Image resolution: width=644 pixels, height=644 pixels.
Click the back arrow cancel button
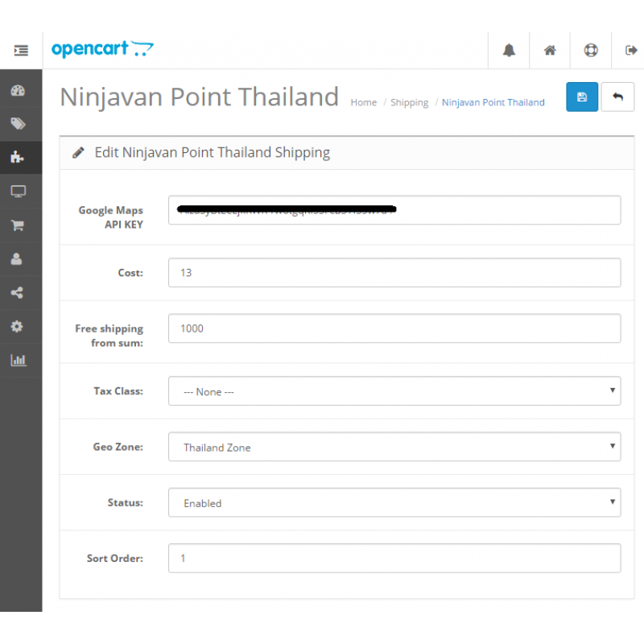click(617, 97)
